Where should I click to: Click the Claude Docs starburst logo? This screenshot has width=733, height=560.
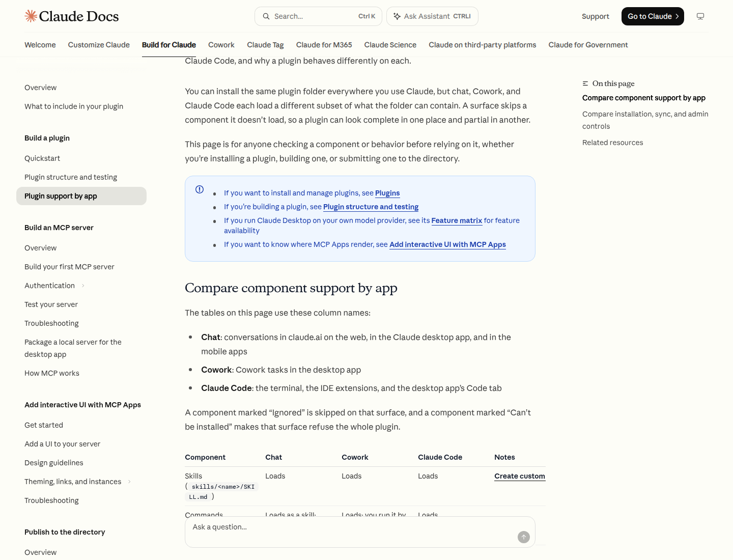point(31,16)
